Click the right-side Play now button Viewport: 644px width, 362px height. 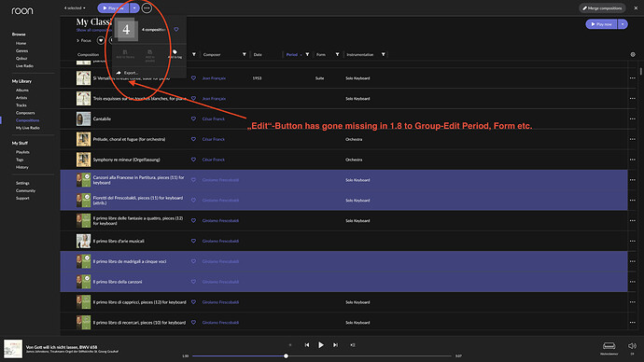[x=601, y=24]
